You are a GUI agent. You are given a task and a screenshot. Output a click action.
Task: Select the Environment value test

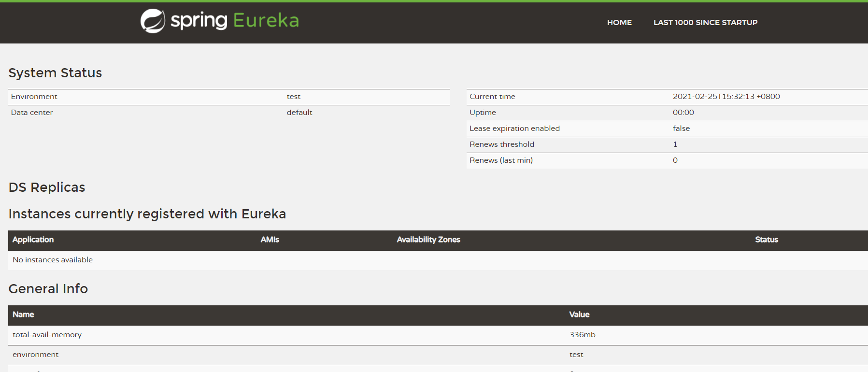[294, 97]
